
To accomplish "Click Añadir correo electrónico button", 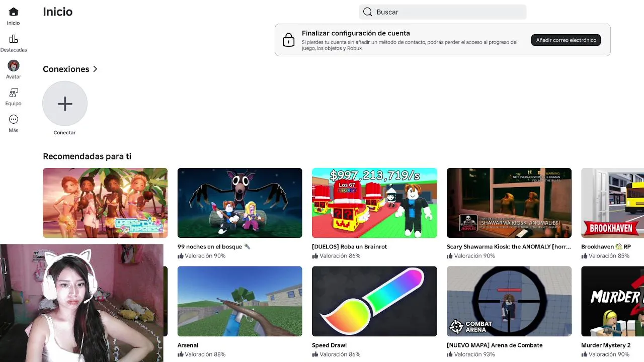I will click(x=566, y=40).
